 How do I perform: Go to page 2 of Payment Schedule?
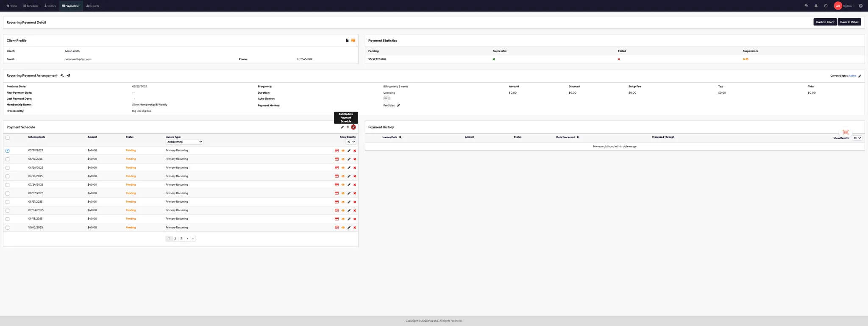pos(175,239)
